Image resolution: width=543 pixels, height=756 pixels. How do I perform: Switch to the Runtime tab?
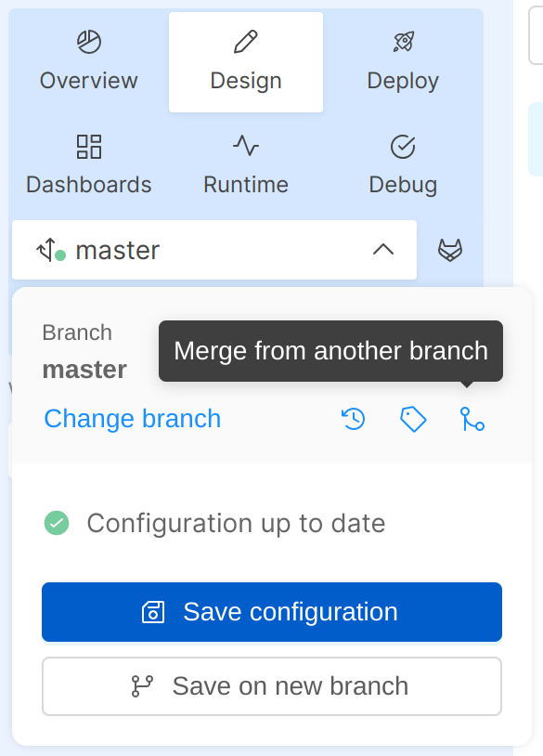point(245,167)
